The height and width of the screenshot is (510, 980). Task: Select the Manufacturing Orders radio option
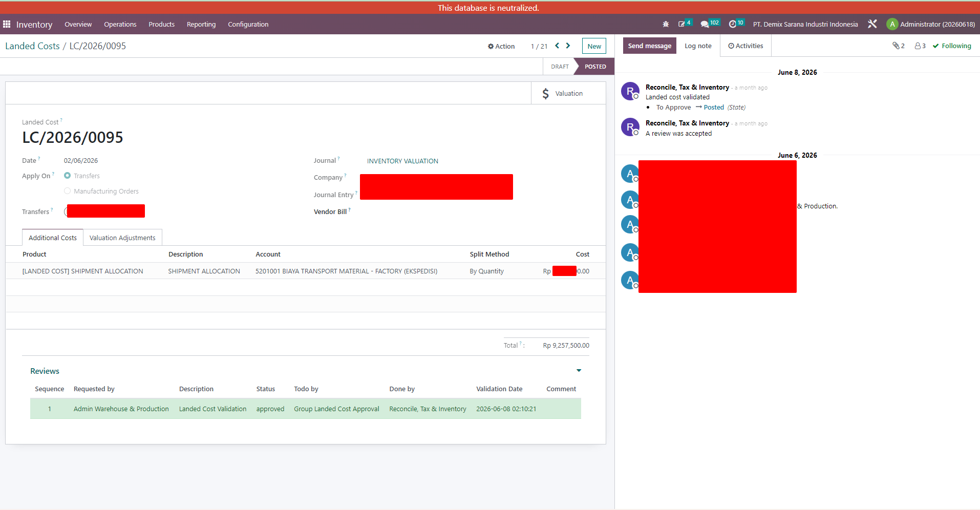pyautogui.click(x=67, y=191)
